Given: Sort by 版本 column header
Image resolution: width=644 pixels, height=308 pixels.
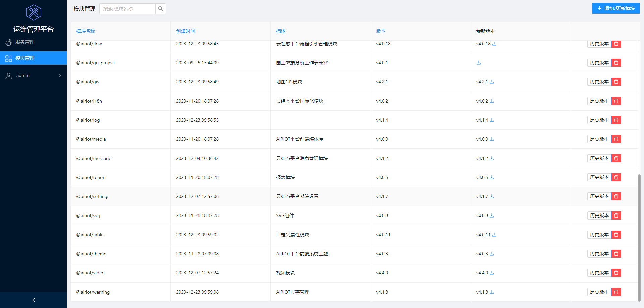Looking at the screenshot, I should point(381,31).
